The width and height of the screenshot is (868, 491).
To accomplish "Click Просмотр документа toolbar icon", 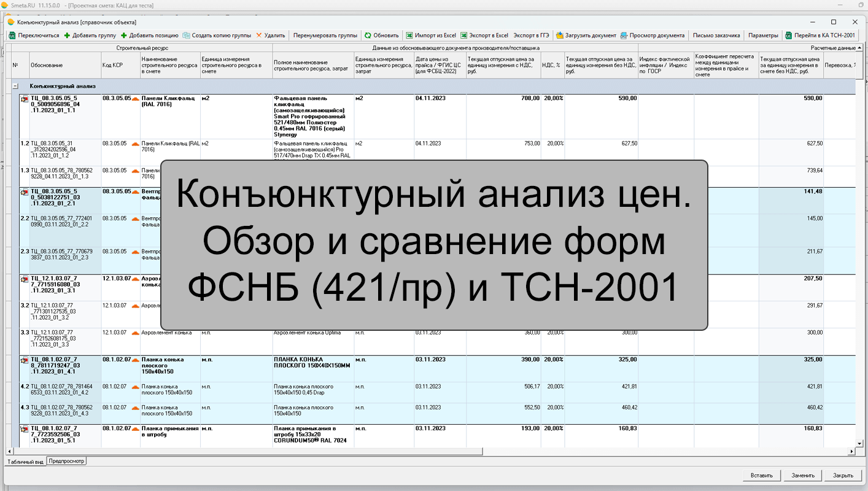I will 624,36.
